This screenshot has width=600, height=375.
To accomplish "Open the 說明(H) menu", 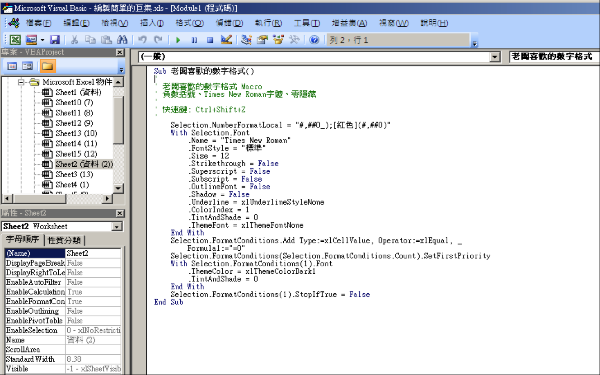I will coord(434,23).
